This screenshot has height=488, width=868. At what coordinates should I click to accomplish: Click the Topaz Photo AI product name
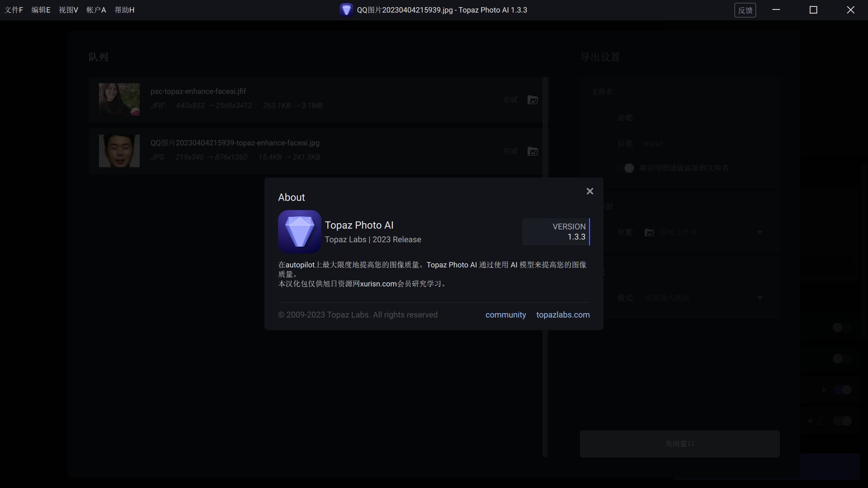click(x=359, y=225)
